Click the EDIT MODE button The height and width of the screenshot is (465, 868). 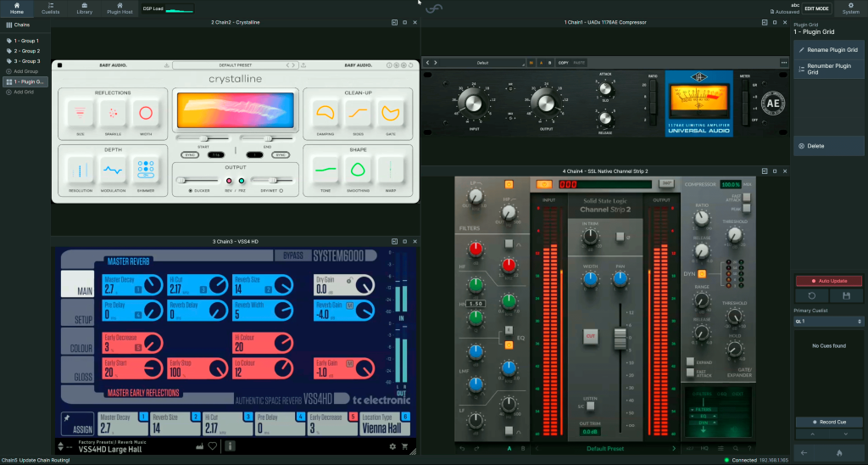pos(816,8)
